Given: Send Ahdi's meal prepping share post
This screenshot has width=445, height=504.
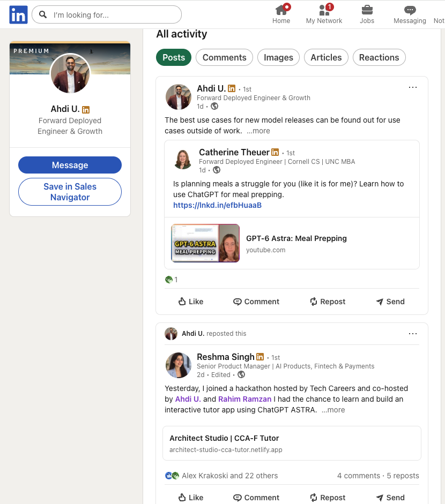Looking at the screenshot, I should (x=390, y=302).
